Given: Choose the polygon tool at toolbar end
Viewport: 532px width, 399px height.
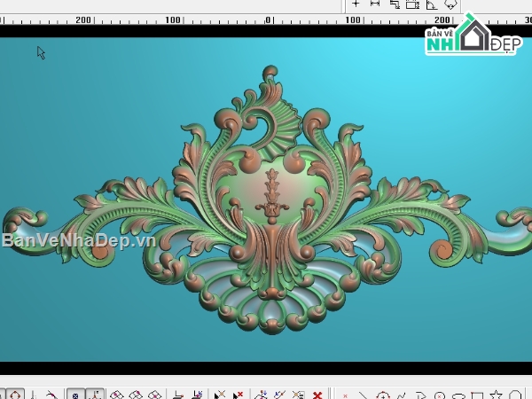Looking at the screenshot, I should tap(517, 395).
